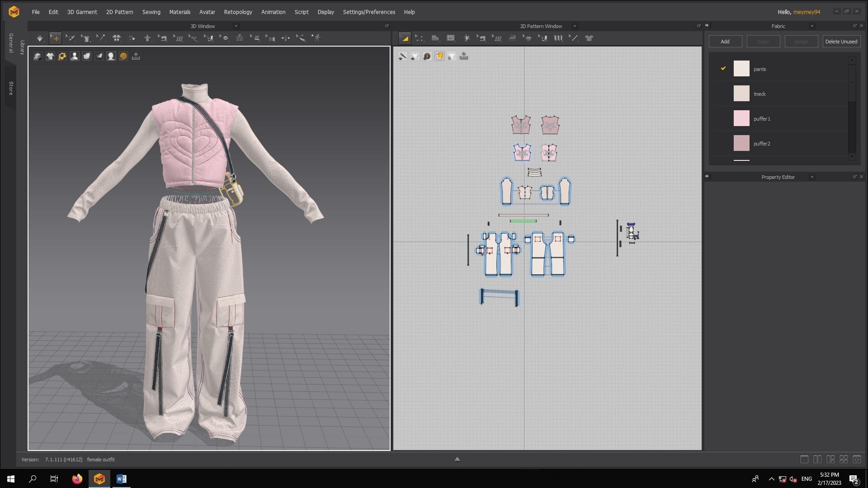Click the Delete Unused button
The width and height of the screenshot is (868, 488).
pos(841,42)
